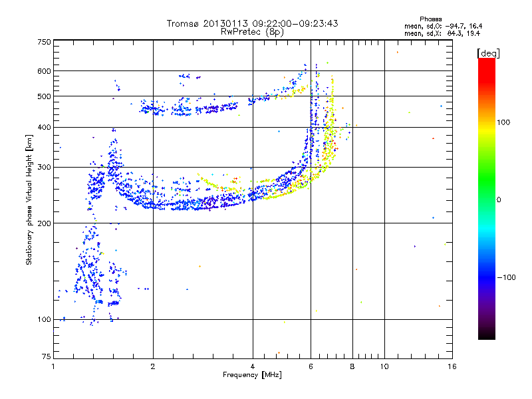This screenshot has width=532, height=399.
Task: Click the 'Stationary phase Virtual Height [km]' axis title
Action: tap(29, 200)
